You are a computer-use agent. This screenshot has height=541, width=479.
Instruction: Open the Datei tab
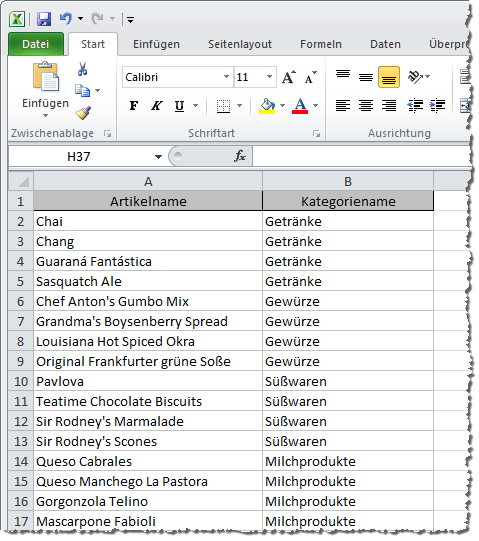tap(36, 44)
